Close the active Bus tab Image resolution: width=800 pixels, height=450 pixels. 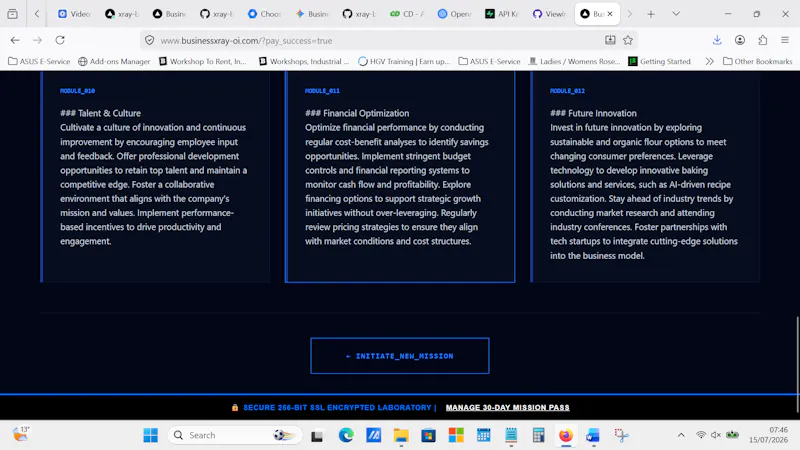[610, 14]
